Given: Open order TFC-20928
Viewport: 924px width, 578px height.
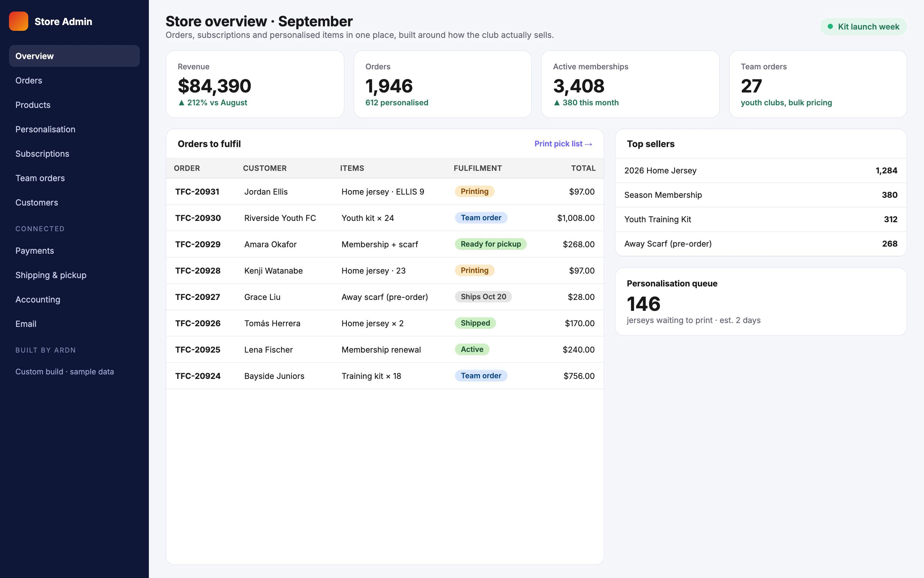Looking at the screenshot, I should (198, 271).
